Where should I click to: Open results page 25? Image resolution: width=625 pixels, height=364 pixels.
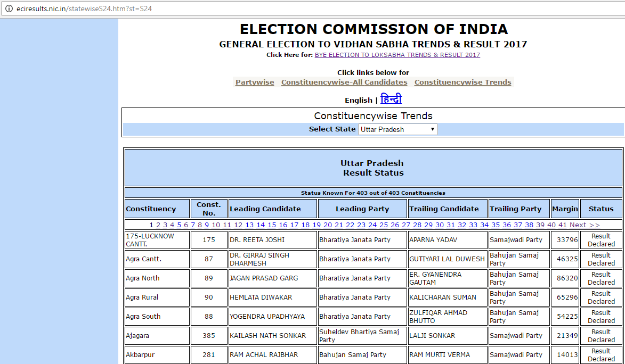coord(383,225)
